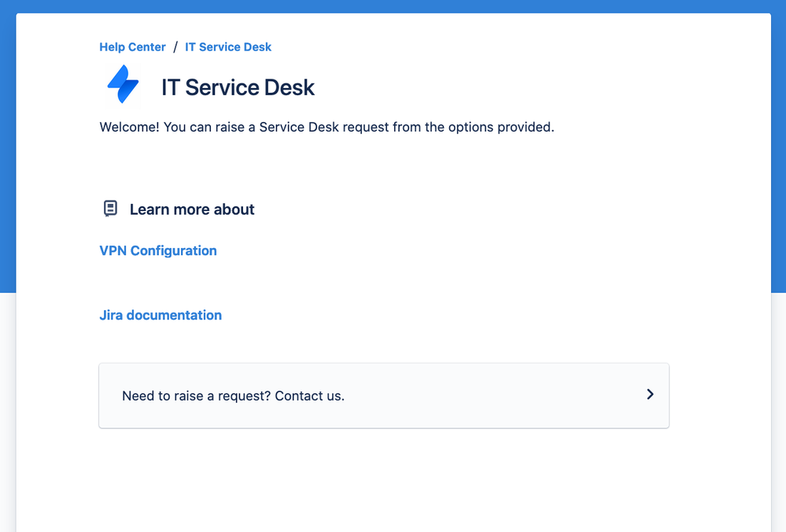Open the Jira documentation link
This screenshot has width=786, height=532.
(x=161, y=315)
